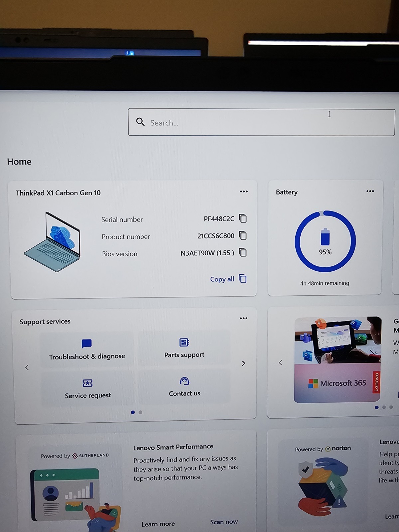Image resolution: width=399 pixels, height=532 pixels.
Task: Go to previous Support services page arrow
Action: pyautogui.click(x=27, y=367)
